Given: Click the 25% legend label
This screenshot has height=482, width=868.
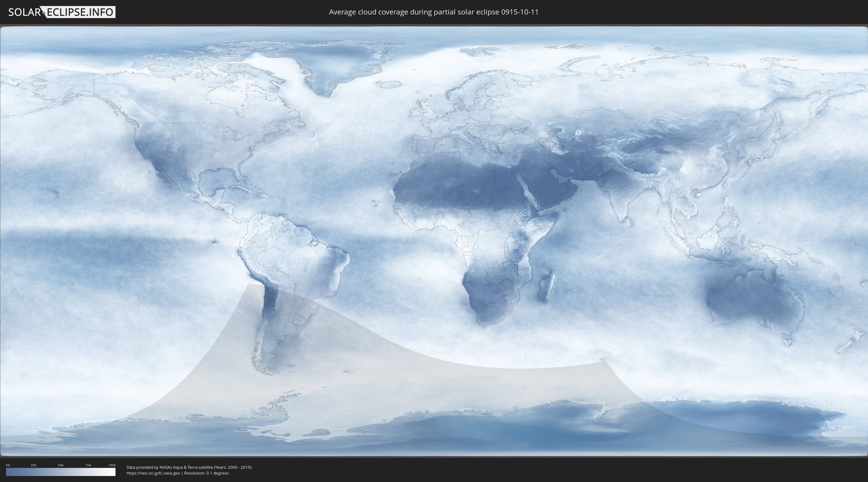Looking at the screenshot, I should (x=33, y=465).
